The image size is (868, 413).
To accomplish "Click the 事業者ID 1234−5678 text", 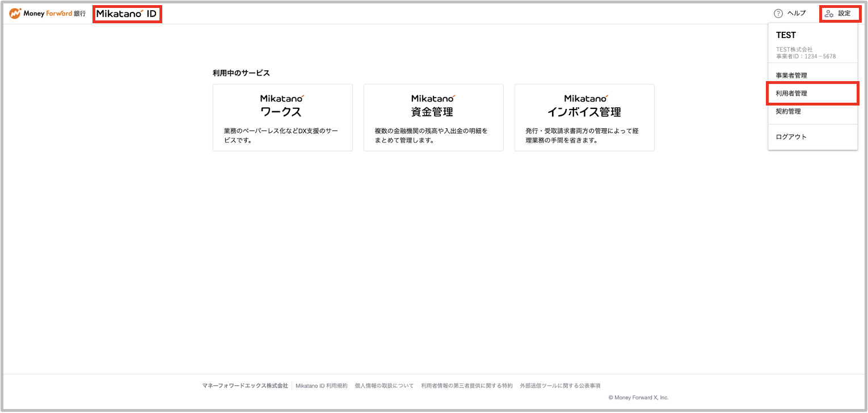I will [x=806, y=56].
